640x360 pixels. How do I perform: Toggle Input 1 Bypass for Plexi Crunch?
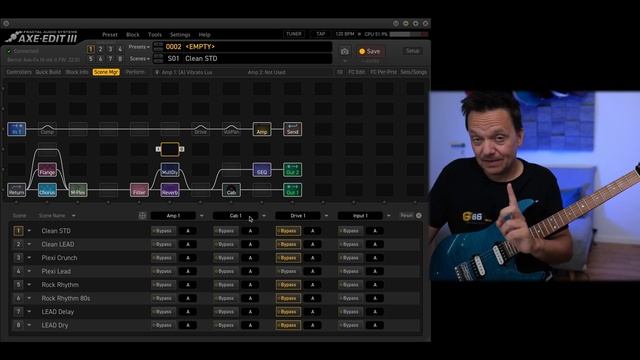click(350, 258)
